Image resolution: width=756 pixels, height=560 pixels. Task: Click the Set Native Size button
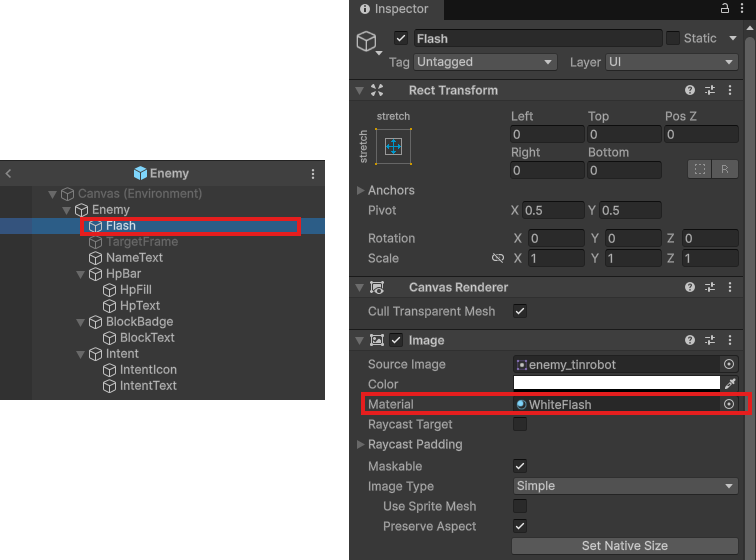(x=625, y=546)
